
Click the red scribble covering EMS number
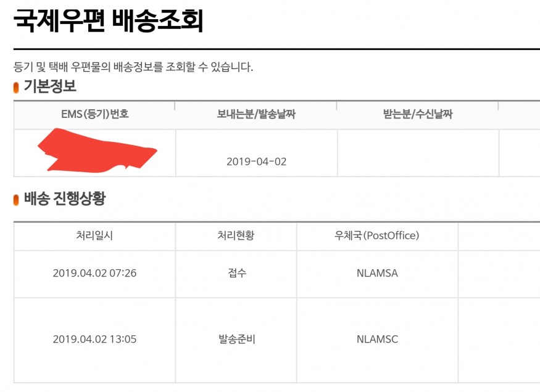pos(97,151)
